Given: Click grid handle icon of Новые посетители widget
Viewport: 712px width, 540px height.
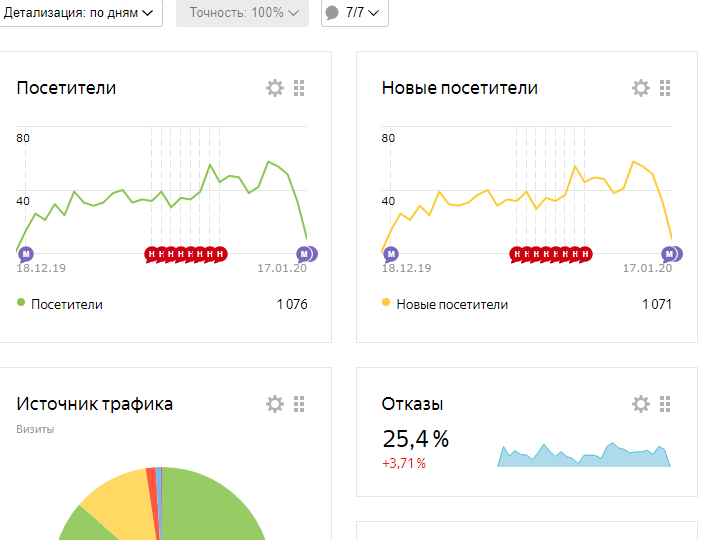Looking at the screenshot, I should point(665,88).
